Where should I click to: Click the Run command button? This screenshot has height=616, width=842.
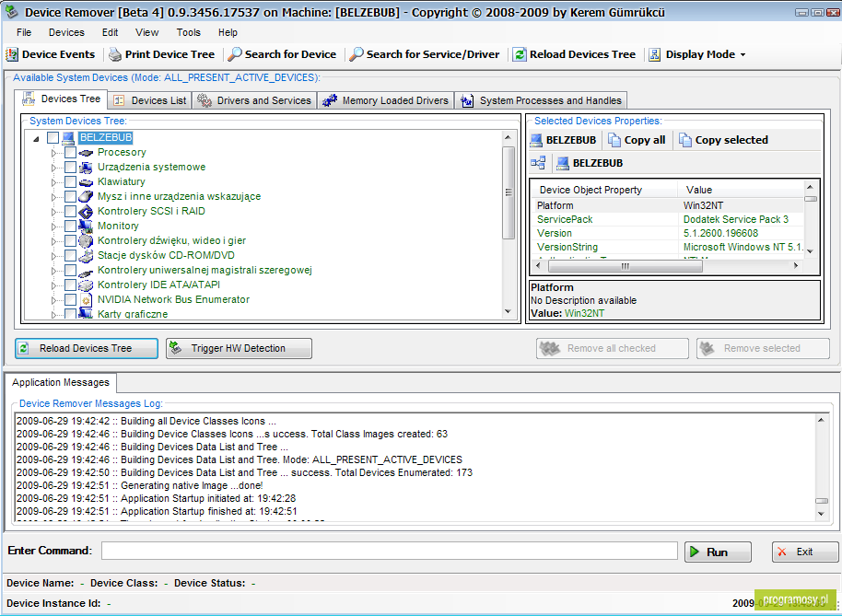pyautogui.click(x=718, y=552)
